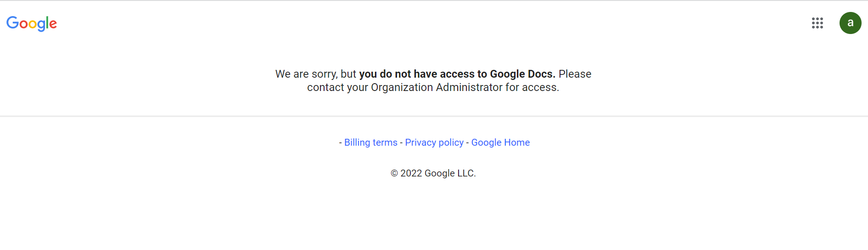This screenshot has width=868, height=250.
Task: Go to the Google Home link
Action: click(x=500, y=142)
